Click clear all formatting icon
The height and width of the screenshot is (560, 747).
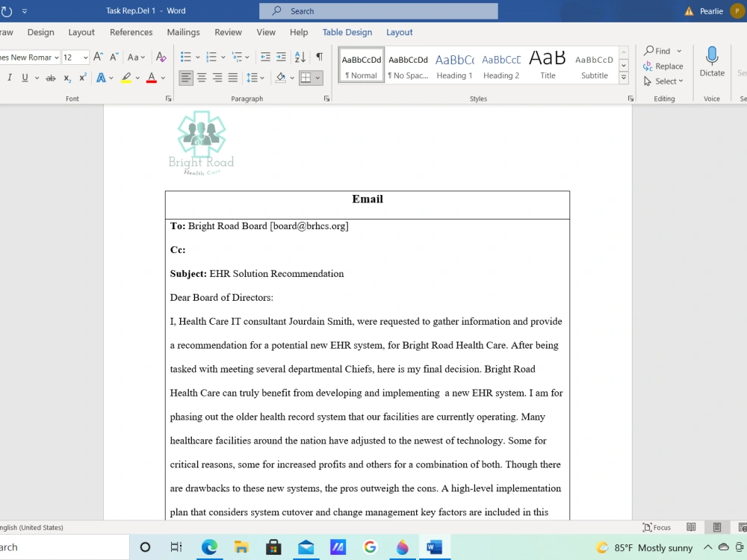point(161,57)
